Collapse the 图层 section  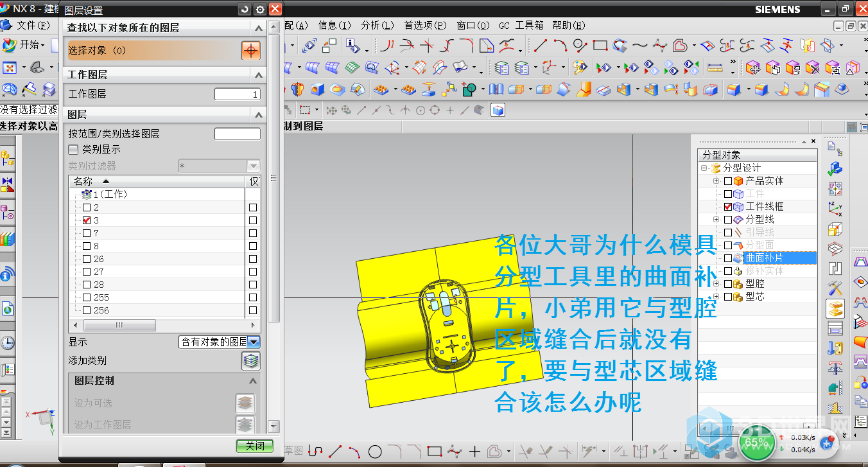point(258,115)
